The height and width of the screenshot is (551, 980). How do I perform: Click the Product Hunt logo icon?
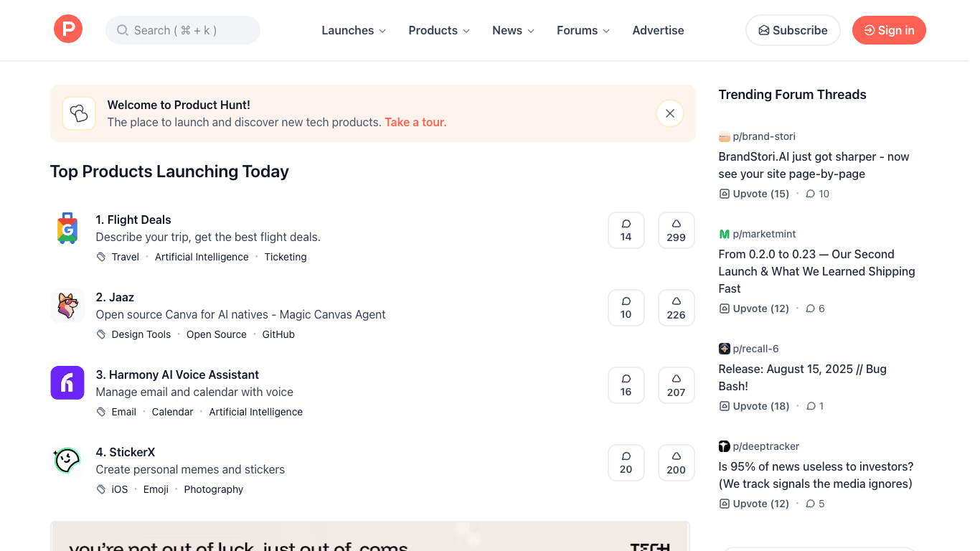click(x=68, y=29)
